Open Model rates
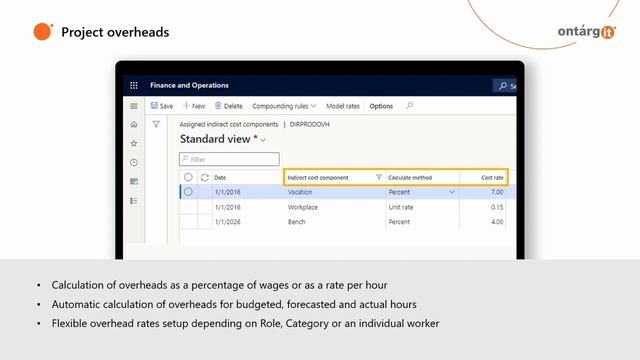 click(x=343, y=106)
